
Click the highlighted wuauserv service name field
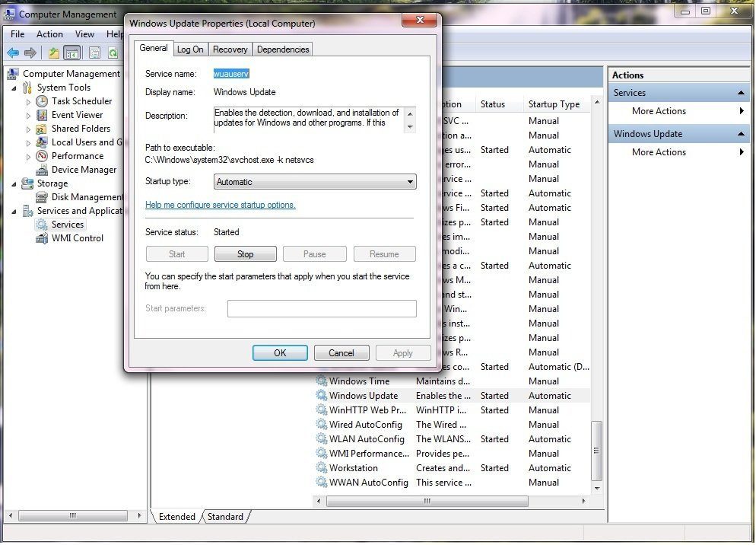[231, 74]
